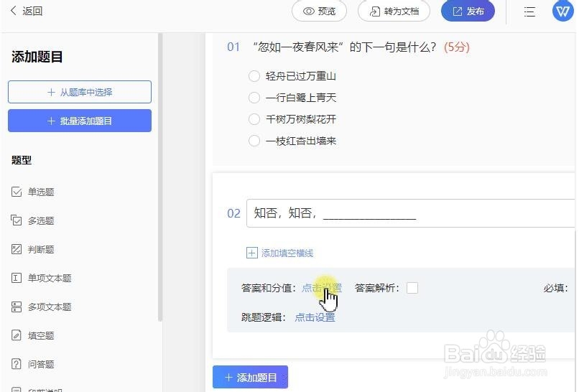Click 批量添加题目 button
579x392 pixels.
pyautogui.click(x=80, y=121)
